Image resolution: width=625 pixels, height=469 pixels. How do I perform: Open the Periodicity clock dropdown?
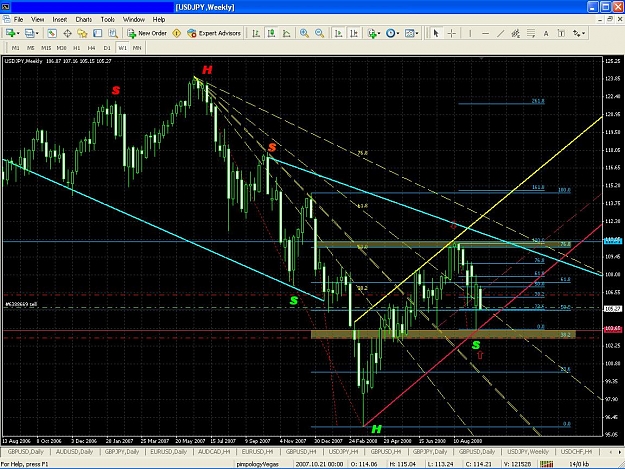pos(392,33)
